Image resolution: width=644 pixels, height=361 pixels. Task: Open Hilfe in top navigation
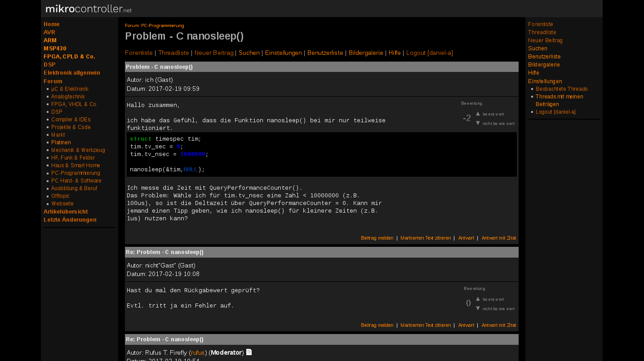pyautogui.click(x=395, y=53)
